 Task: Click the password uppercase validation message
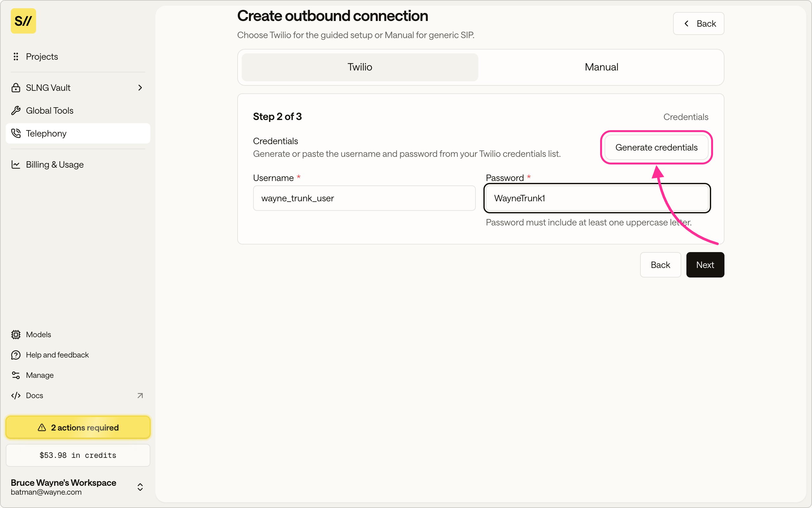pos(588,223)
